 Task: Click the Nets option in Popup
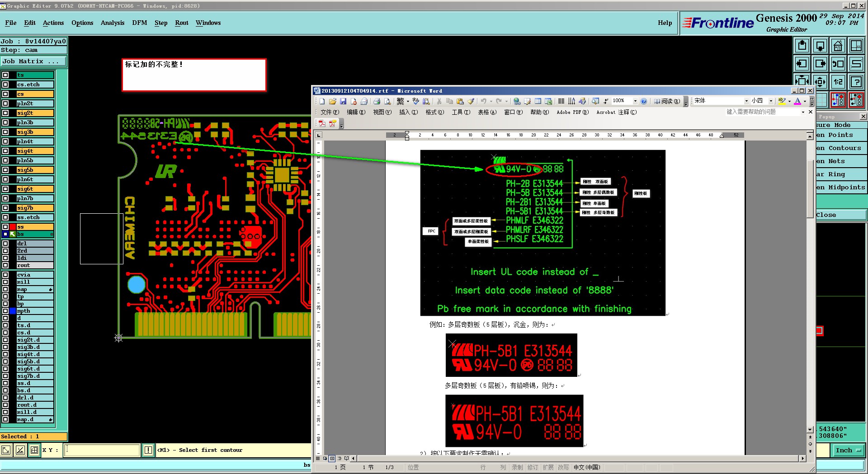pyautogui.click(x=841, y=161)
